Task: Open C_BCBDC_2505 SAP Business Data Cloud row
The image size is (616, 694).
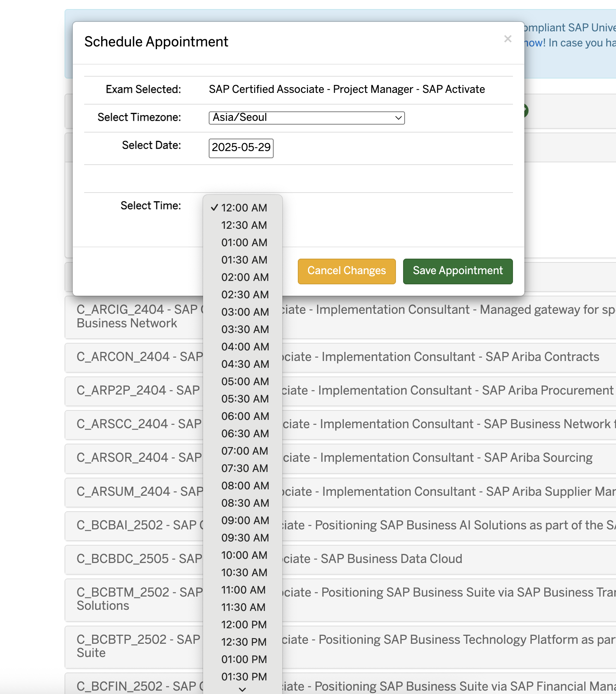Action: (340, 559)
